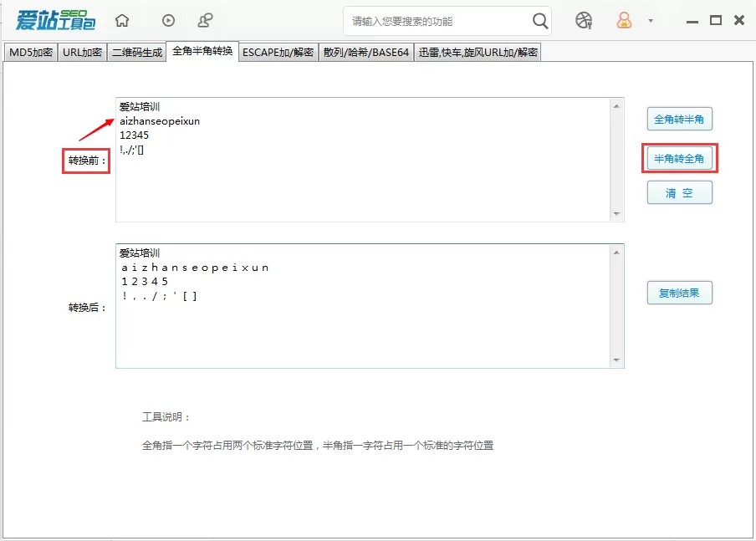The height and width of the screenshot is (541, 756).
Task: Open the orange user account icon
Action: [x=624, y=20]
